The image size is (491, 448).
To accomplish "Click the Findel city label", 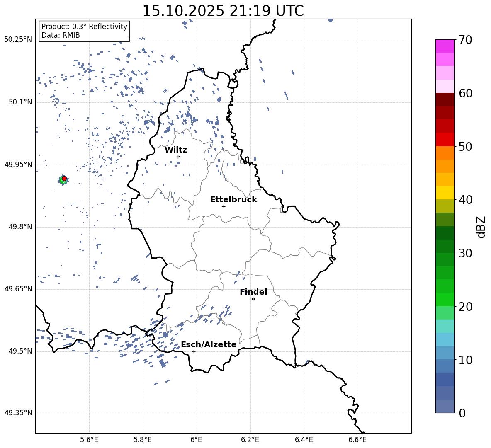I will tap(253, 292).
